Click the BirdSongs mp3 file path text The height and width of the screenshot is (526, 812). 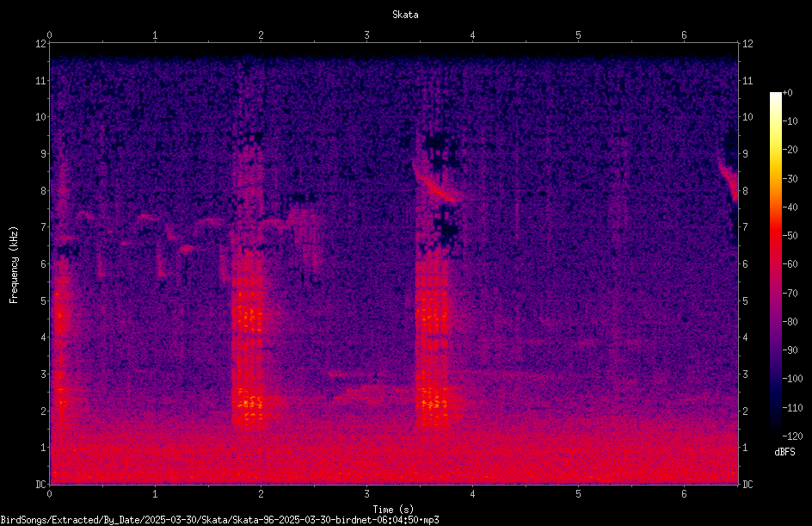[x=219, y=520]
